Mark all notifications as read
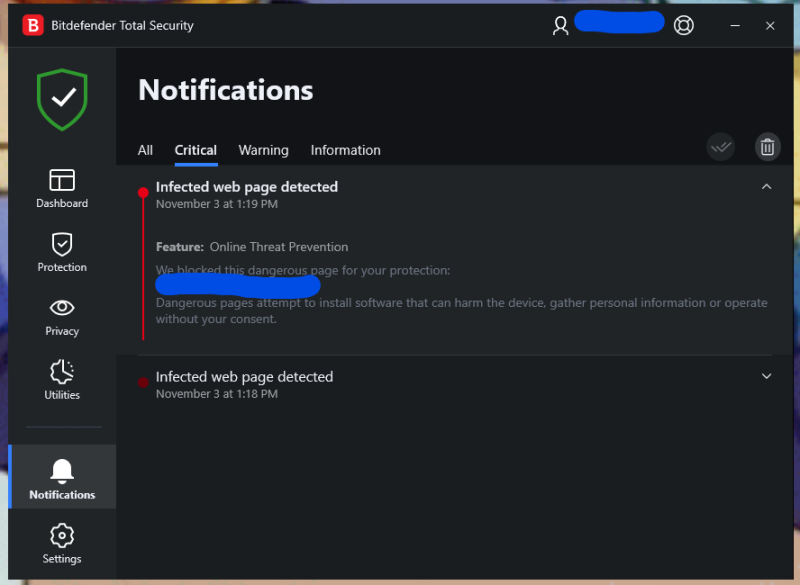The height and width of the screenshot is (585, 800). pyautogui.click(x=720, y=147)
